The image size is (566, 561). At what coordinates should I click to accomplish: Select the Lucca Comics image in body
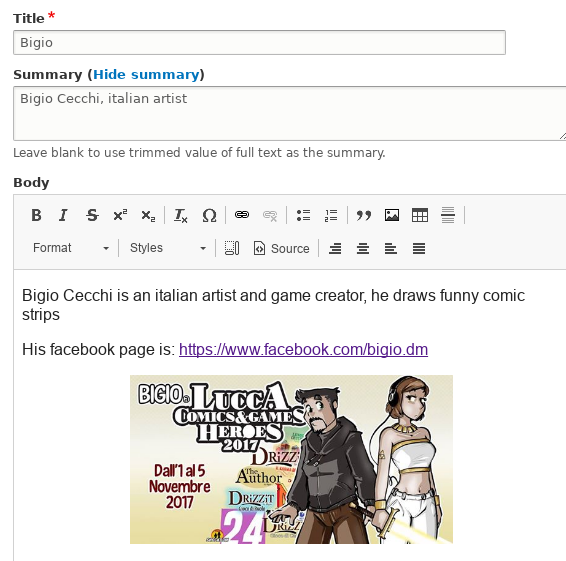pos(291,459)
